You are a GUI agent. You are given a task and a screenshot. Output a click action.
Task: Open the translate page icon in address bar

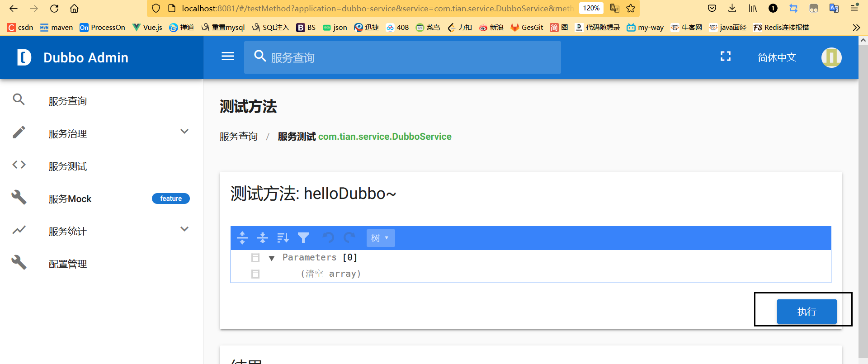[x=614, y=8]
